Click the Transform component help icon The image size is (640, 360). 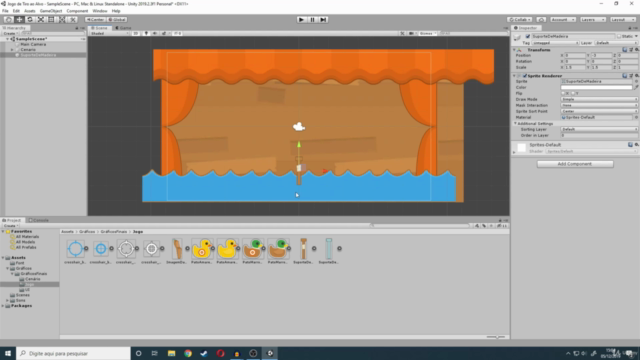point(624,50)
